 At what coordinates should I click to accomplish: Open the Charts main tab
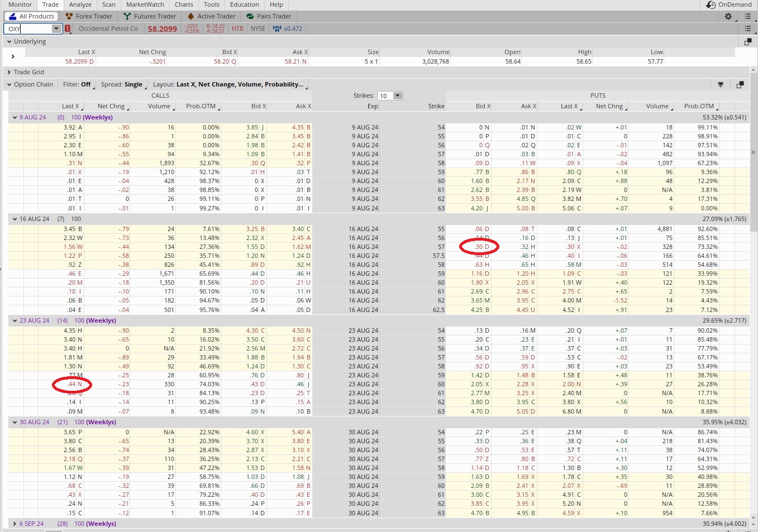[x=184, y=4]
